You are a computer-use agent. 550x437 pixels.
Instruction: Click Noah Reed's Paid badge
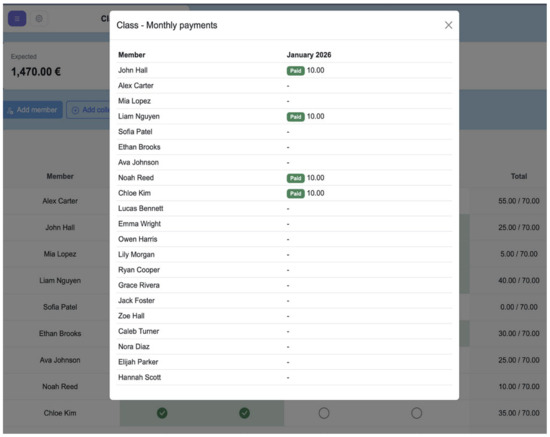pyautogui.click(x=296, y=178)
